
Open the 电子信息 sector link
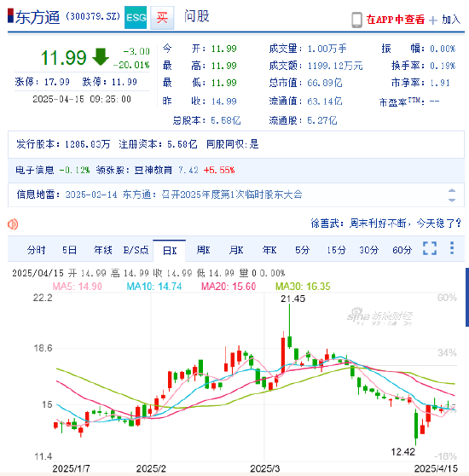pos(35,170)
